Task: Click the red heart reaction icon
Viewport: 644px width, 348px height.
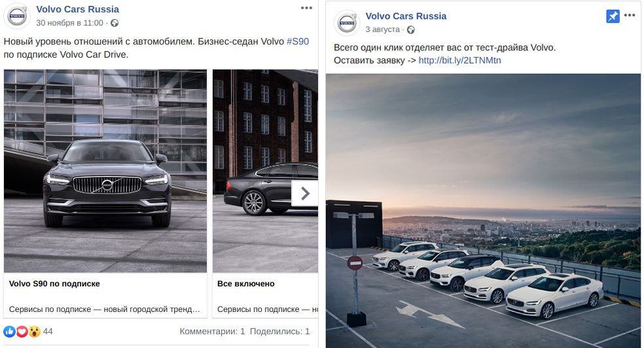Action: point(22,332)
